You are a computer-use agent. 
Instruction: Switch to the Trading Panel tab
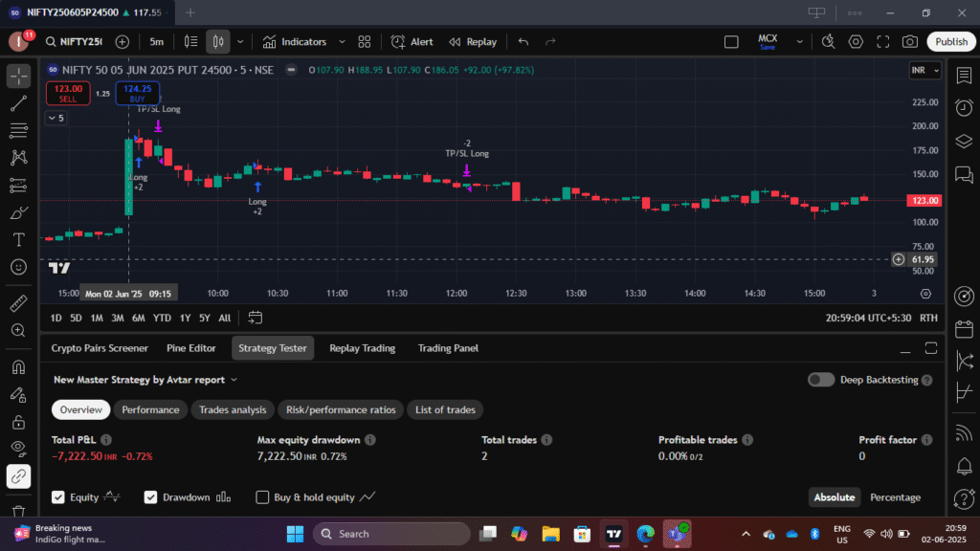[x=448, y=348]
